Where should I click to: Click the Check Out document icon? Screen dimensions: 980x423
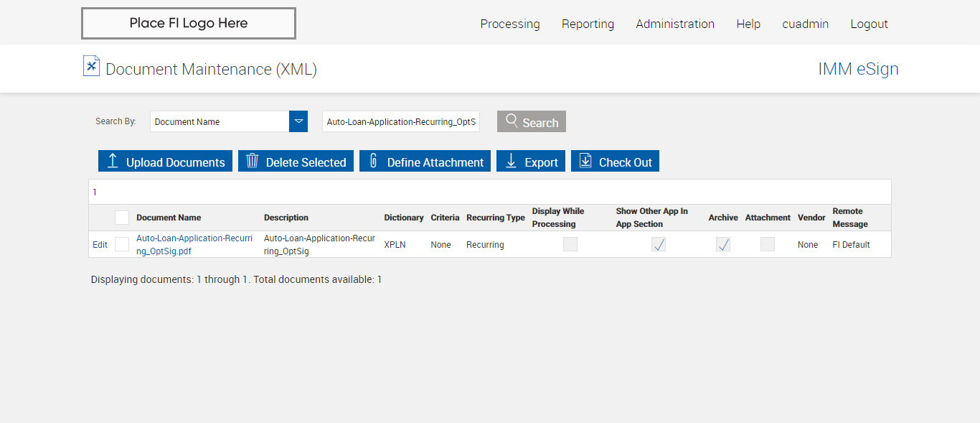coord(585,161)
